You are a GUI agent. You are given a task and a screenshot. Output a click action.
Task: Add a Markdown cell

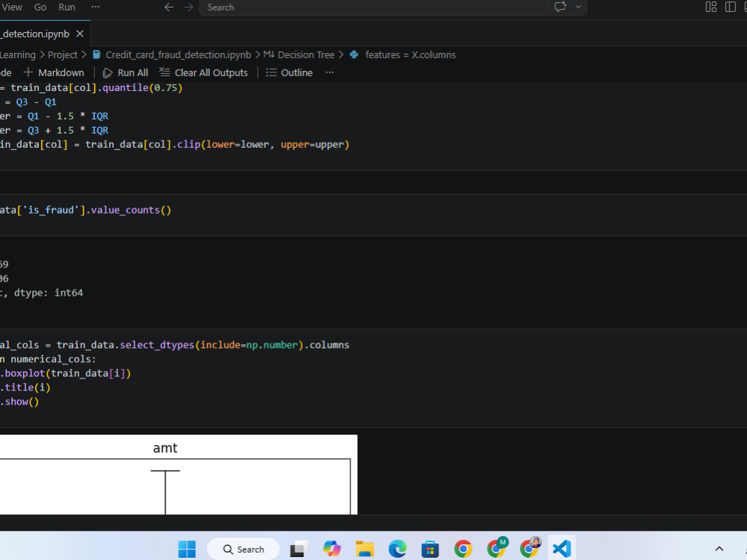pyautogui.click(x=54, y=72)
